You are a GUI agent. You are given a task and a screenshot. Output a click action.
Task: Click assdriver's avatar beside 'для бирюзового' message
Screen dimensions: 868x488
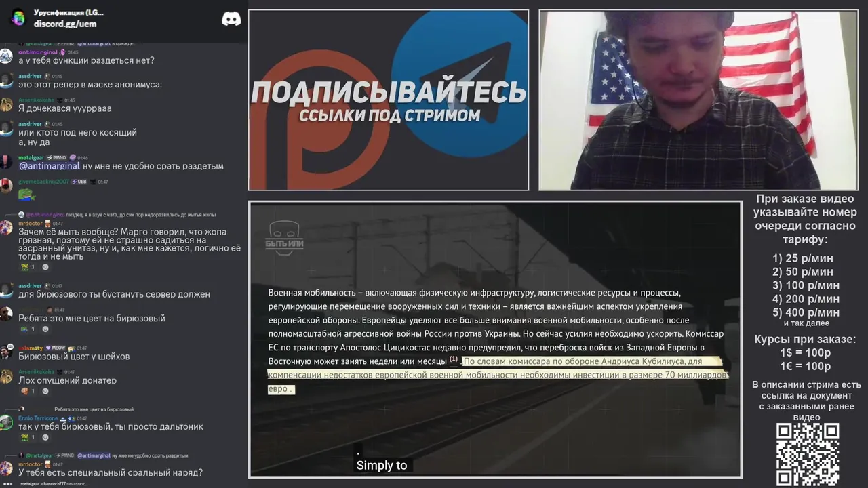pyautogui.click(x=6, y=290)
